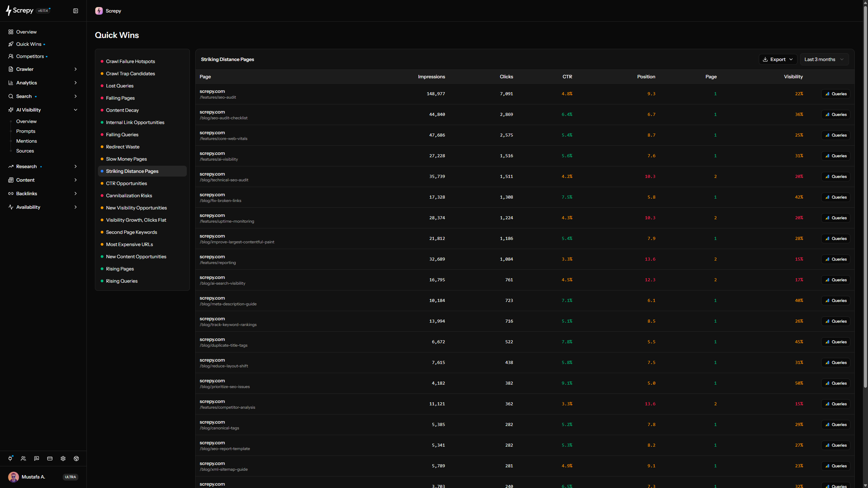Expand the Crawler menu chevron
868x488 pixels.
click(76, 69)
